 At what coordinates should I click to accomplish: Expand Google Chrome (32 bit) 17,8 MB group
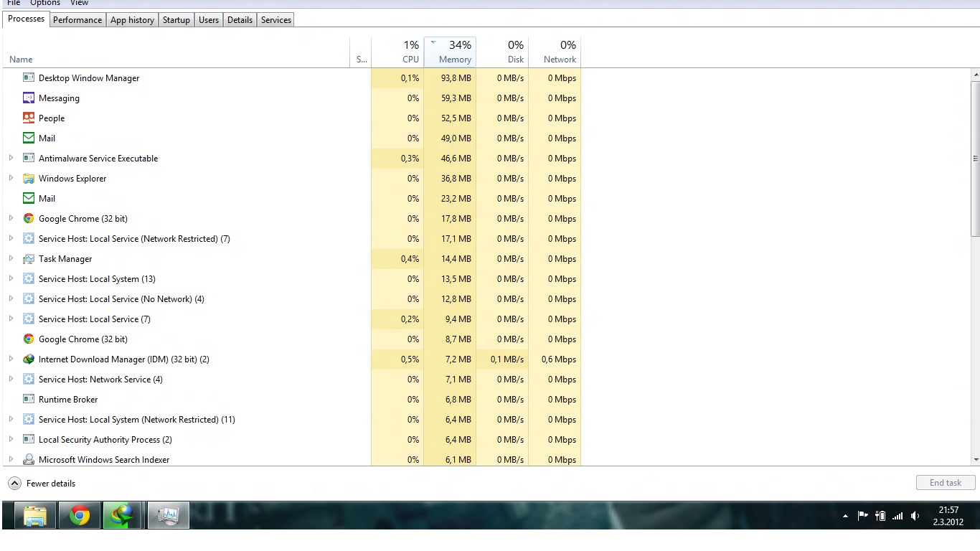tap(11, 218)
